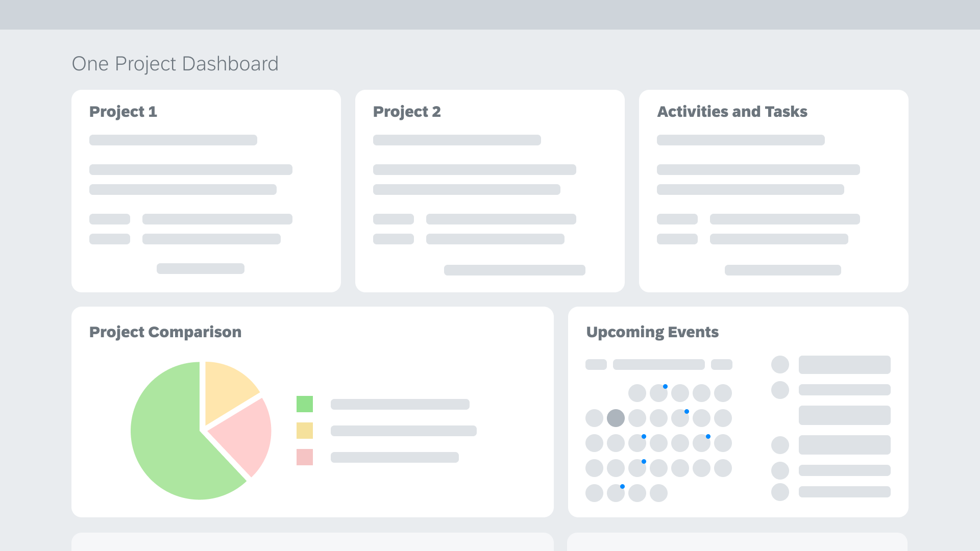The height and width of the screenshot is (551, 980).
Task: Click the small placeholder right of calendar month bar
Action: (x=721, y=365)
